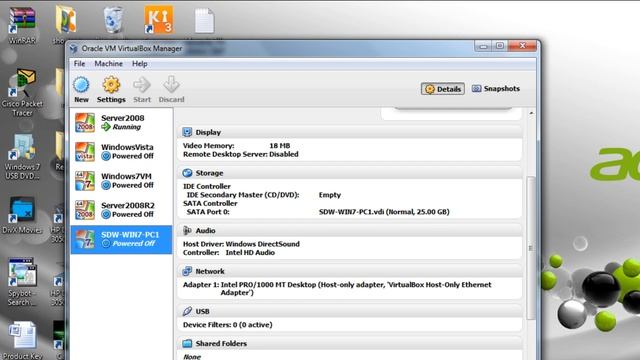Image resolution: width=640 pixels, height=360 pixels.
Task: Click Powered Off status icon of WindowsVista
Action: (x=106, y=156)
